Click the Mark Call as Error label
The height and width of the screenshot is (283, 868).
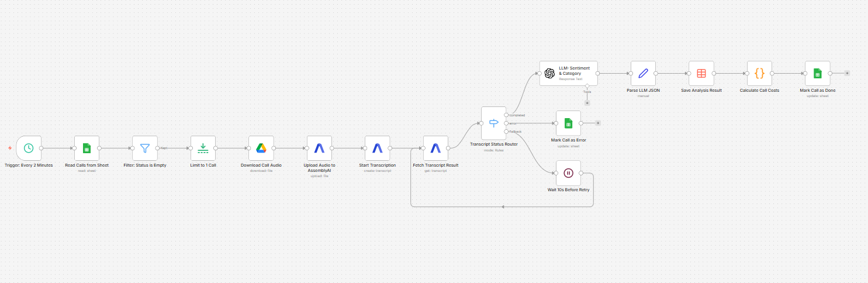tap(568, 140)
